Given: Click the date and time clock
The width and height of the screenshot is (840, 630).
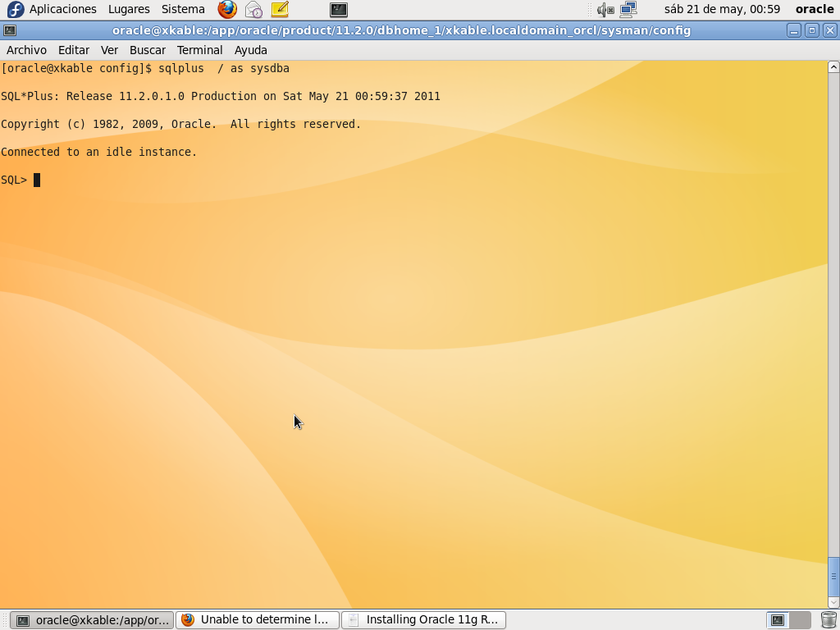Looking at the screenshot, I should click(722, 9).
